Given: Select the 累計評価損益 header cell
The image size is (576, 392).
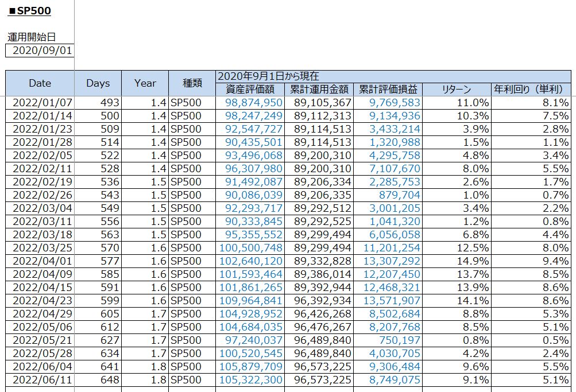Looking at the screenshot, I should click(388, 90).
